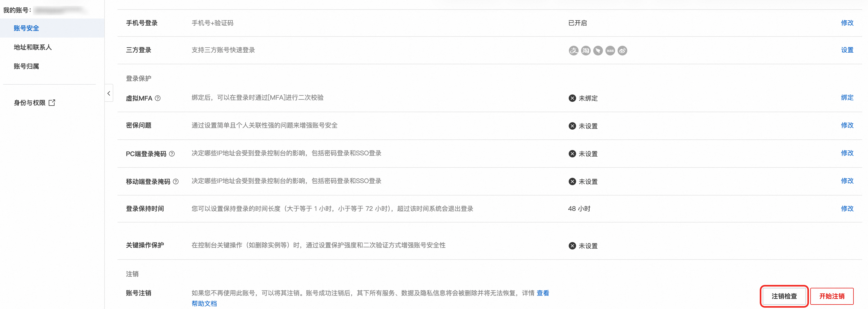This screenshot has height=309, width=868.
Task: Click the 虚拟MFA row label
Action: tap(139, 98)
